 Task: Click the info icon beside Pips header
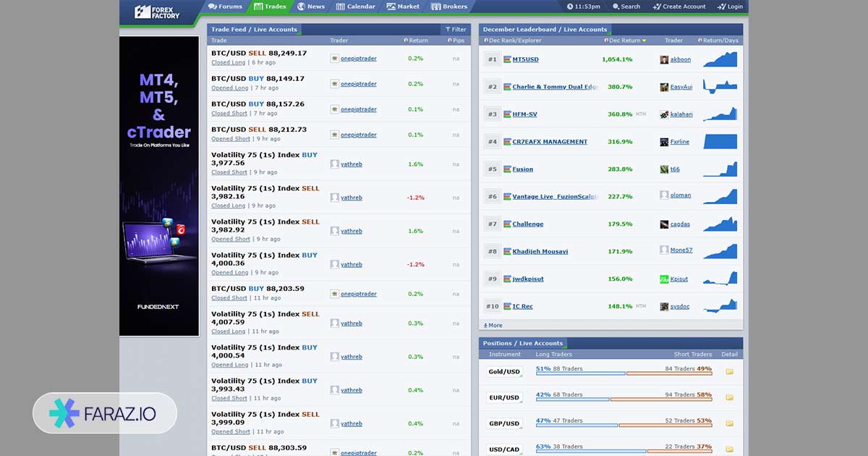tap(449, 41)
